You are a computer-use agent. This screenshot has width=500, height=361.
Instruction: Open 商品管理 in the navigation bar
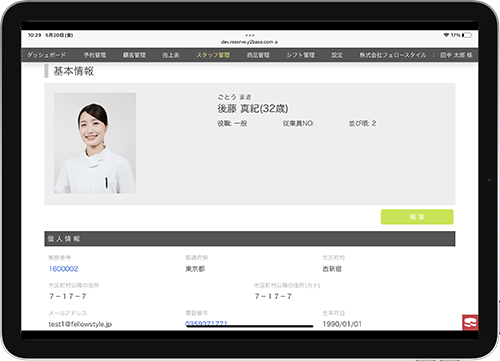[x=258, y=55]
